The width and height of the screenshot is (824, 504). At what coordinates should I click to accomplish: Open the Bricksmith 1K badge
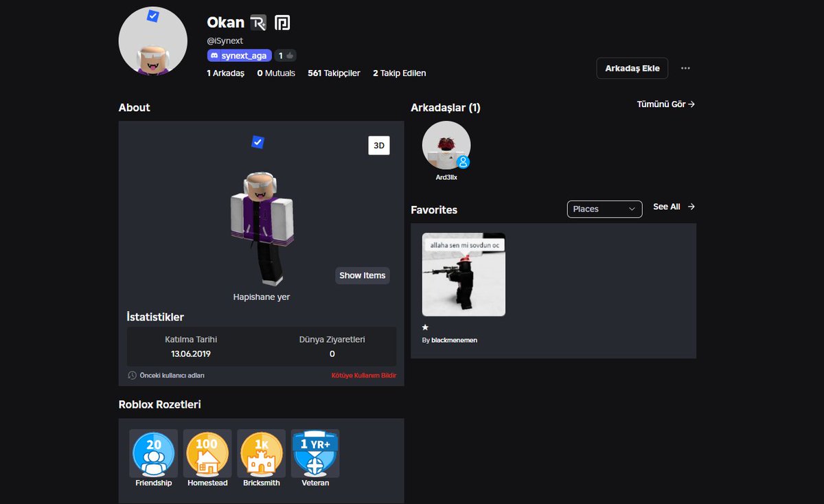[x=261, y=453]
